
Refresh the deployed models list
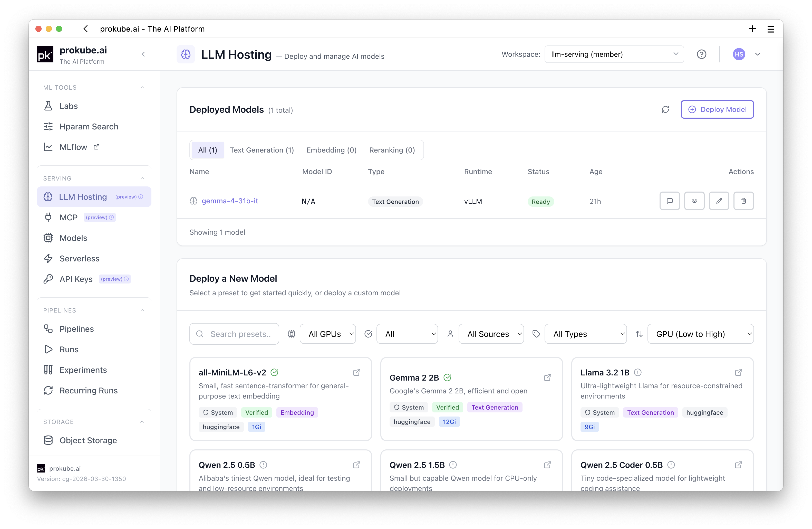[x=665, y=110]
